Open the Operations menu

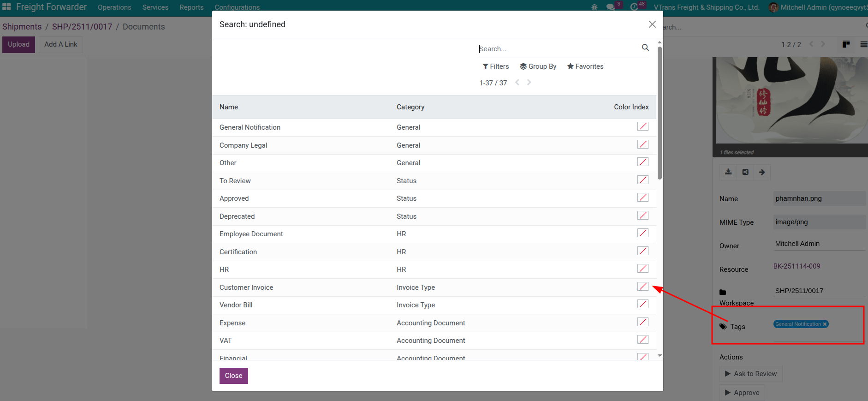114,7
